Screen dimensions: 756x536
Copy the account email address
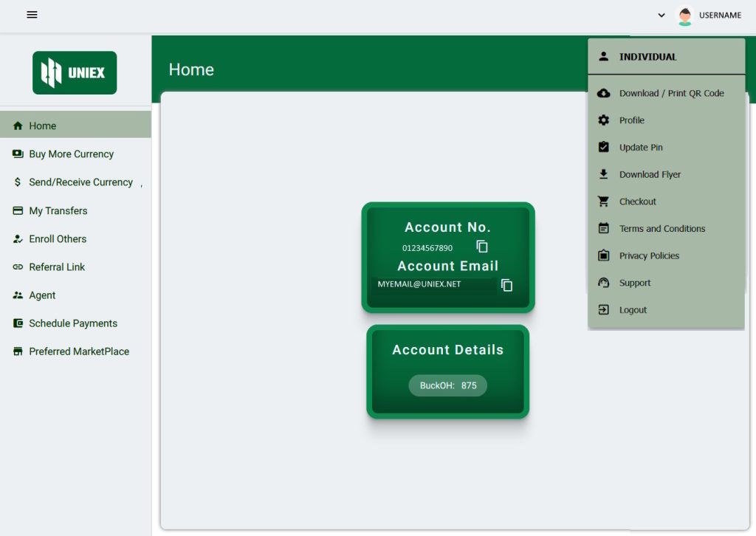(506, 285)
